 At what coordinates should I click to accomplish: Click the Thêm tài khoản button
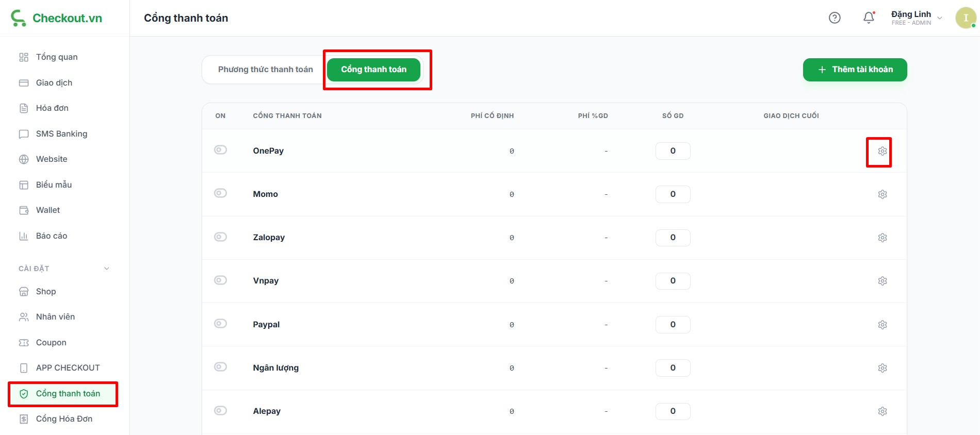click(x=855, y=70)
